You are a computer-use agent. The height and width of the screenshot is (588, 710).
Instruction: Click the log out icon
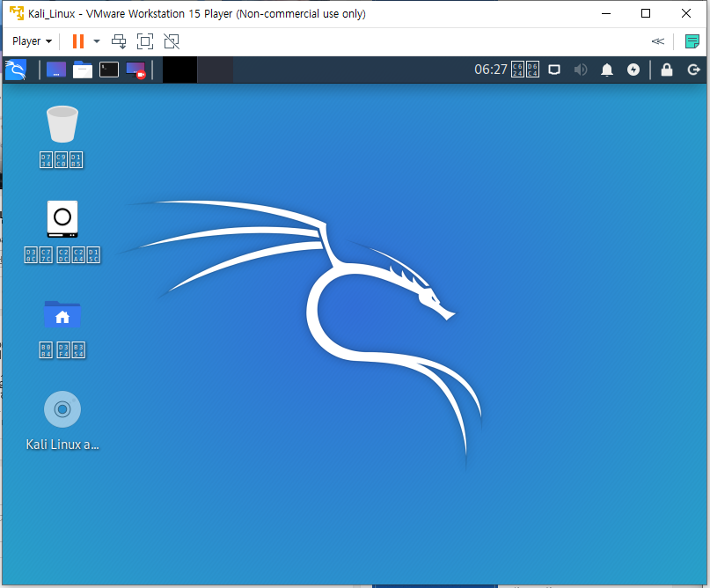pyautogui.click(x=693, y=70)
